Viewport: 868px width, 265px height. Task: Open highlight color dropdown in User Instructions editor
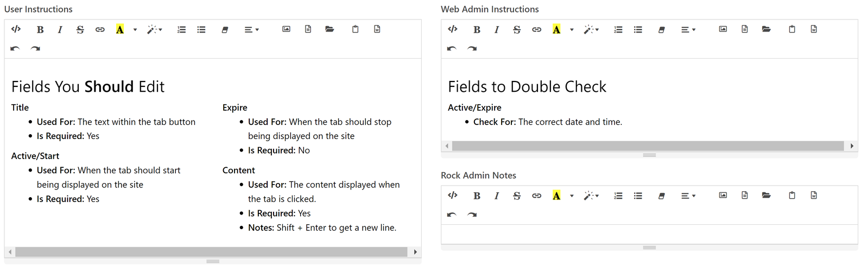coord(135,30)
